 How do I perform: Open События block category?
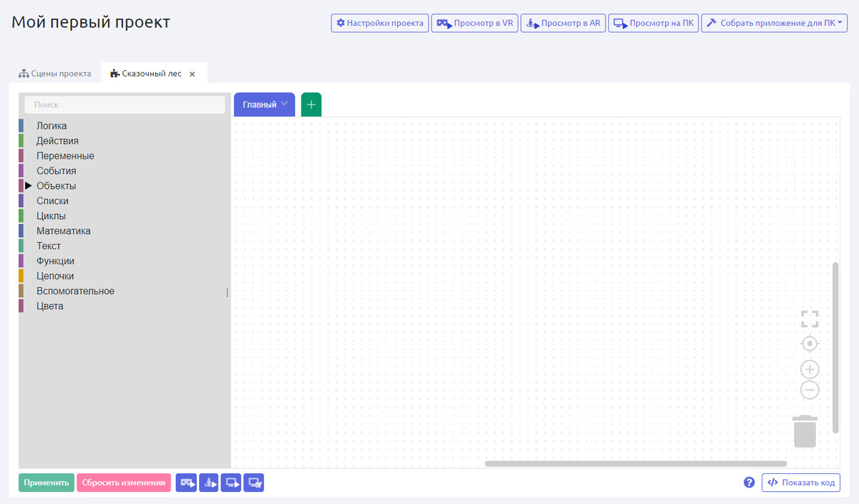click(56, 171)
